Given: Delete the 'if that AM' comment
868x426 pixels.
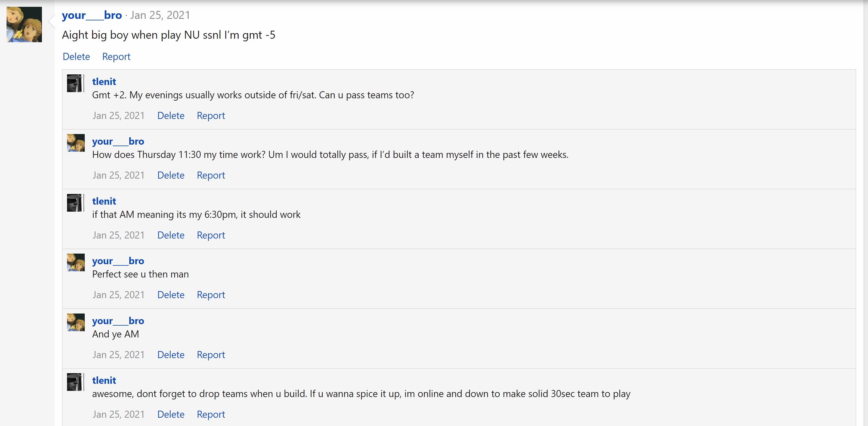Looking at the screenshot, I should (x=171, y=235).
